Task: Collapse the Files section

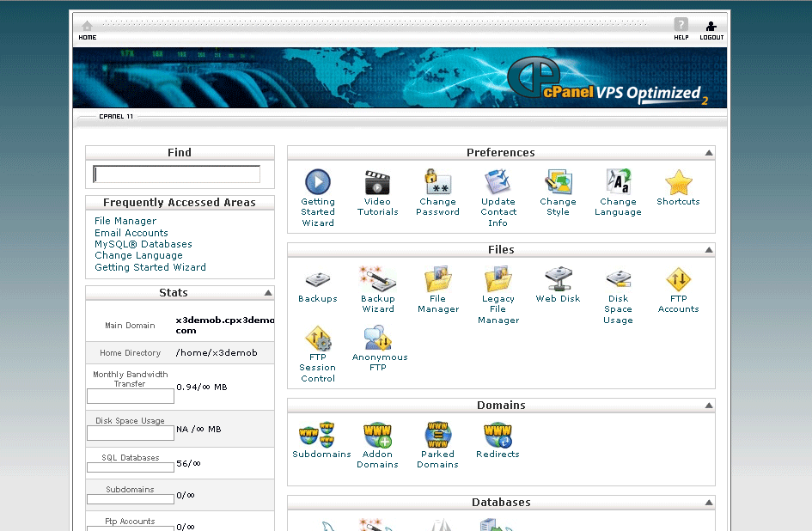Action: coord(708,249)
